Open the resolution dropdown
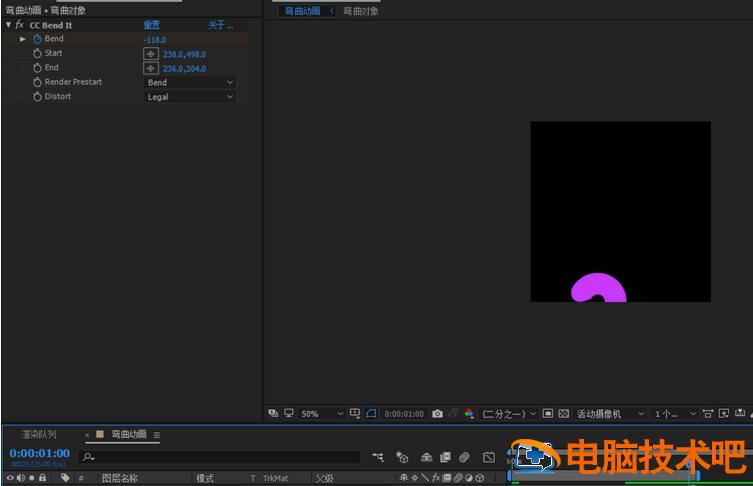Viewport: 753px width, 486px height. 509,413
